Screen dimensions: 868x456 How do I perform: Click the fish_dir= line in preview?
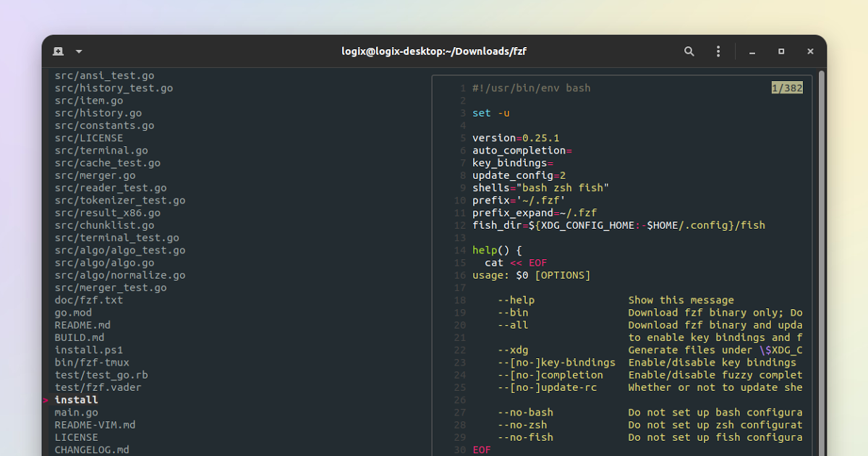coord(618,225)
